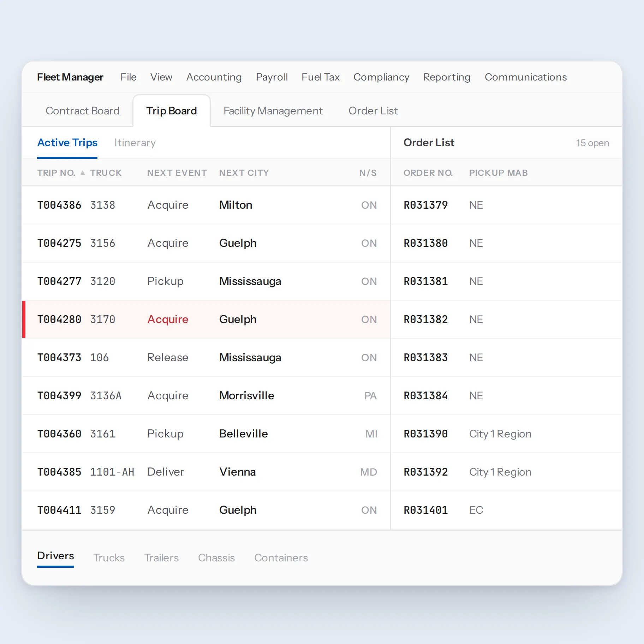Click the PA state cell
644x644 pixels.
[370, 396]
